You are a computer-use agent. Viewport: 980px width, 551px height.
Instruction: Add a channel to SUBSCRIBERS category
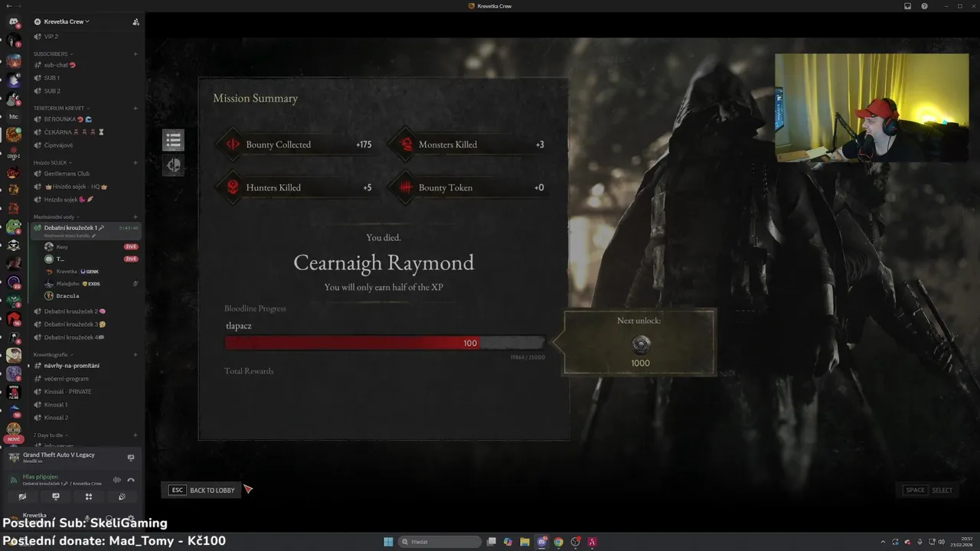pyautogui.click(x=136, y=54)
